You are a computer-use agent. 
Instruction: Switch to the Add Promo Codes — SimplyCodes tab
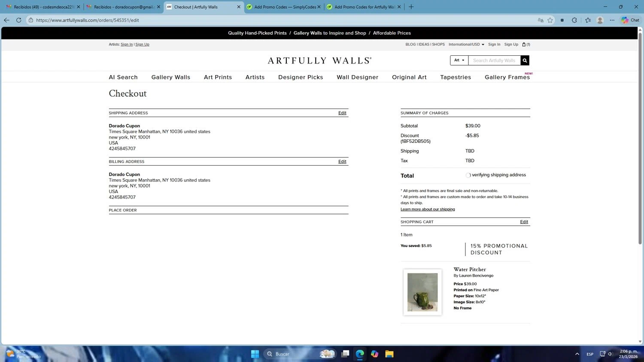(x=284, y=7)
